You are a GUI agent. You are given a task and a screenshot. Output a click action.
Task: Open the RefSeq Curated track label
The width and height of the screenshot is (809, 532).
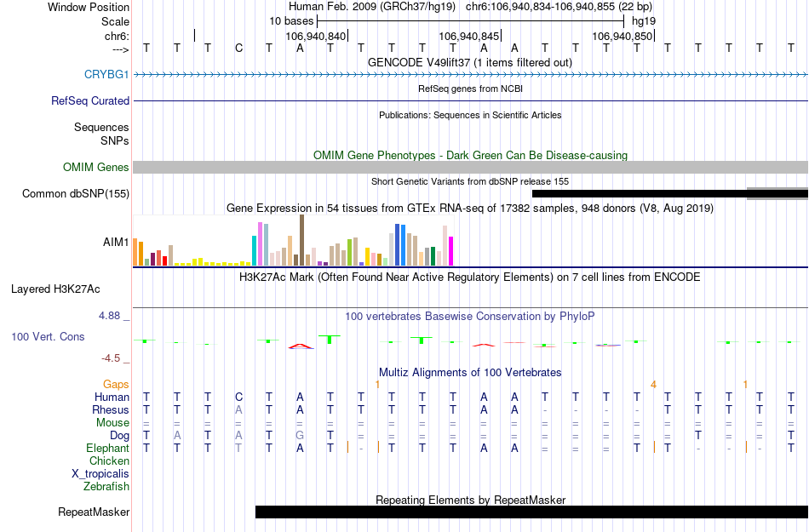tap(89, 100)
